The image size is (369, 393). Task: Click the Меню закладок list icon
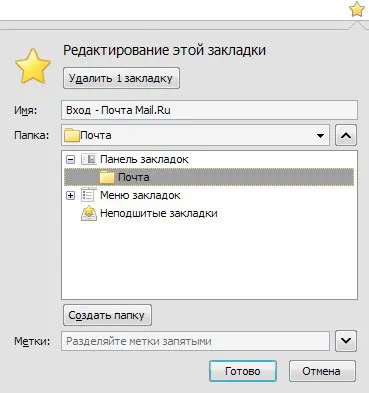tap(88, 195)
